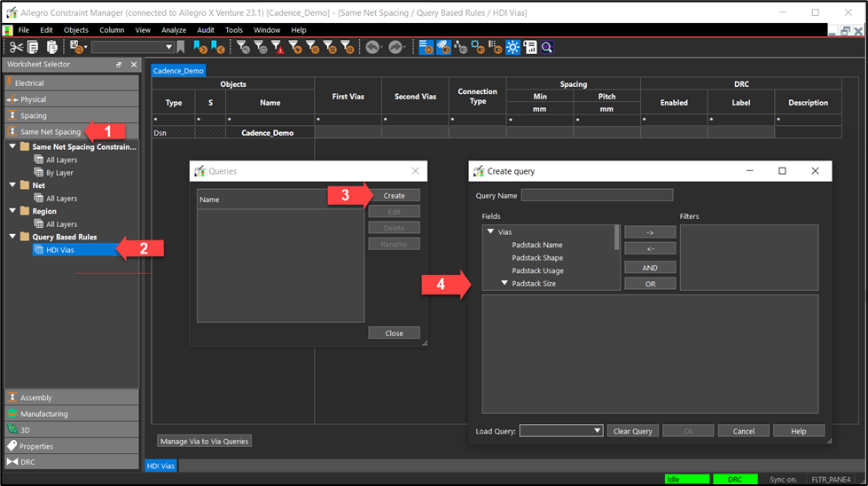Image resolution: width=868 pixels, height=486 pixels.
Task: Go to next bookmark icon
Action: [x=199, y=48]
